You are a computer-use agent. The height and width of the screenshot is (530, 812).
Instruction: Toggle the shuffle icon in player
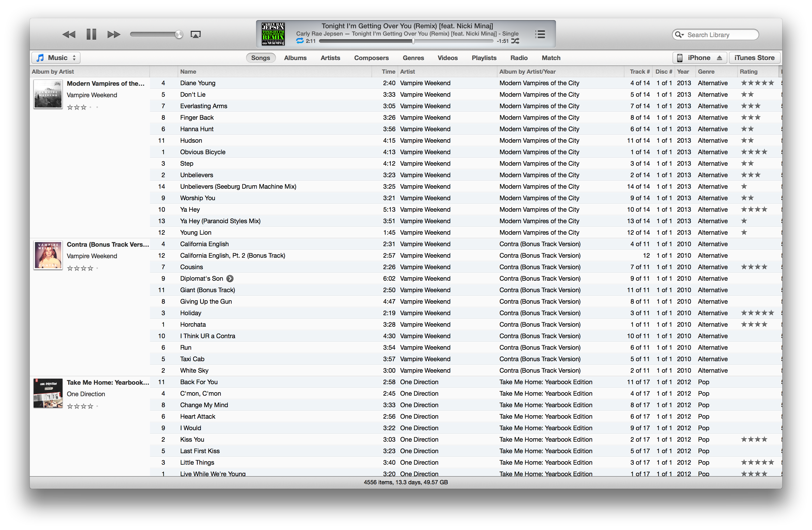click(515, 41)
